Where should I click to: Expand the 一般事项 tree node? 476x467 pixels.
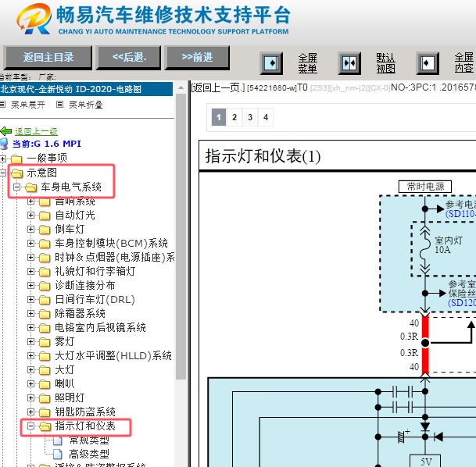point(2,159)
